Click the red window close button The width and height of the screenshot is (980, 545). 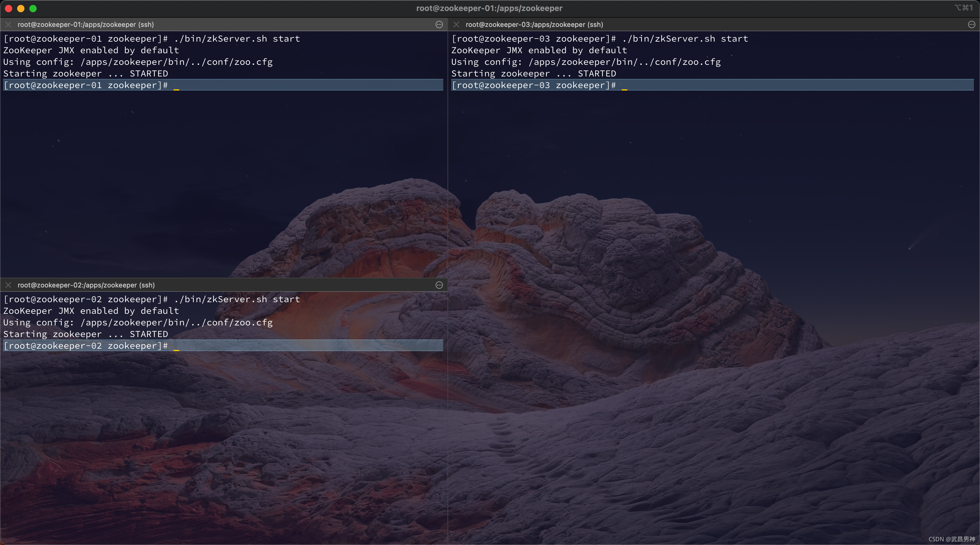pyautogui.click(x=8, y=8)
